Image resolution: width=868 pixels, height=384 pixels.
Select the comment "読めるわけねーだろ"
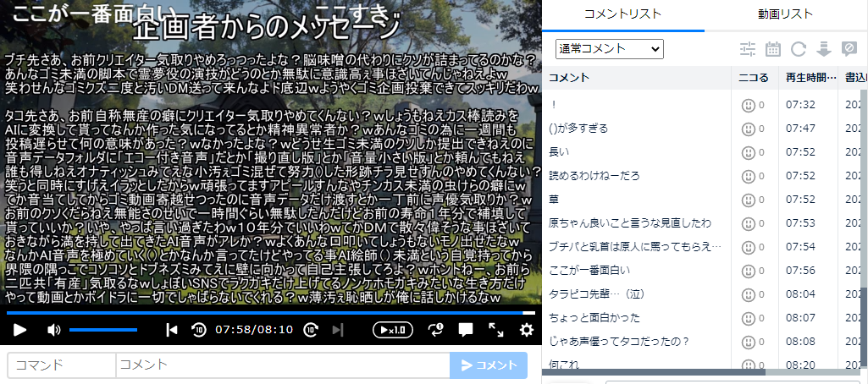pyautogui.click(x=594, y=176)
